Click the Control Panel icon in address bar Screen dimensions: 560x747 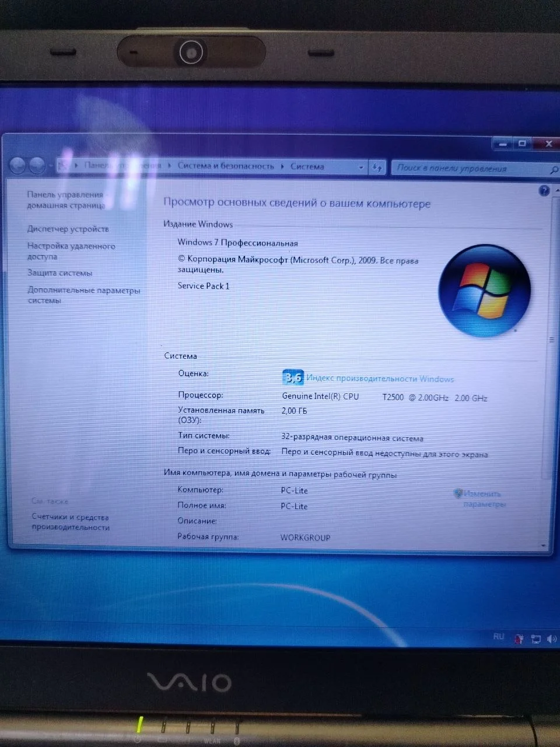pos(63,165)
